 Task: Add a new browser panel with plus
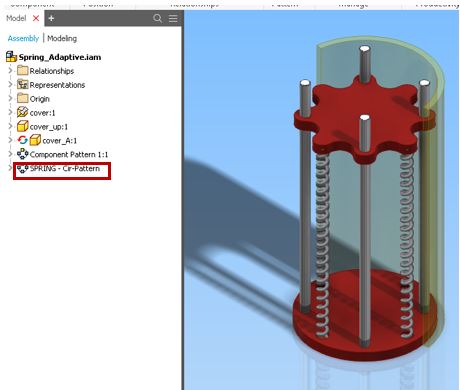(51, 18)
